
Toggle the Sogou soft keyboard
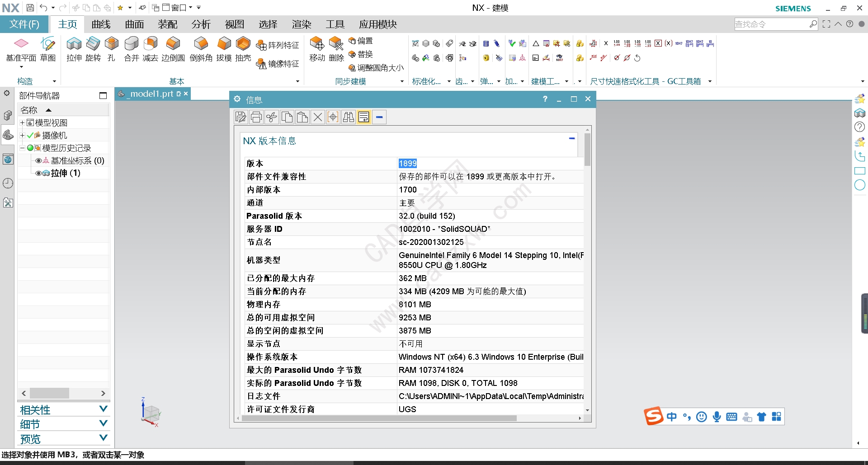click(731, 417)
